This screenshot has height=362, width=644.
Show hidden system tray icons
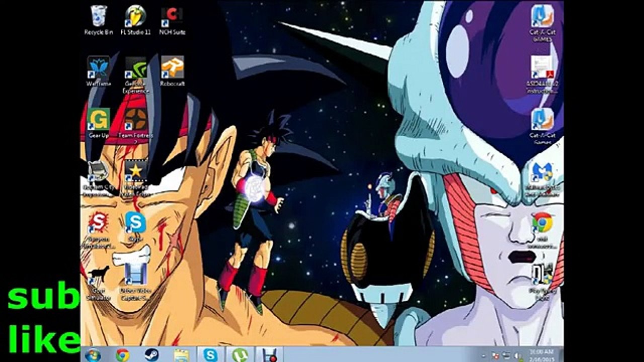(484, 355)
